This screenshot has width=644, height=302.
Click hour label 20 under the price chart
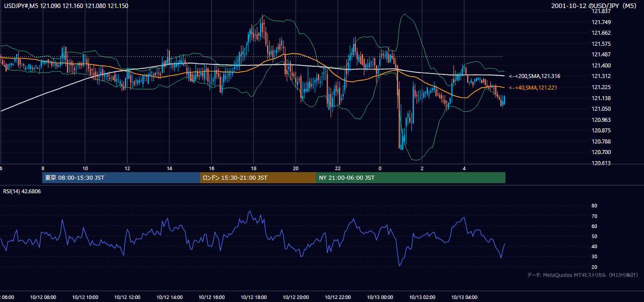click(296, 168)
